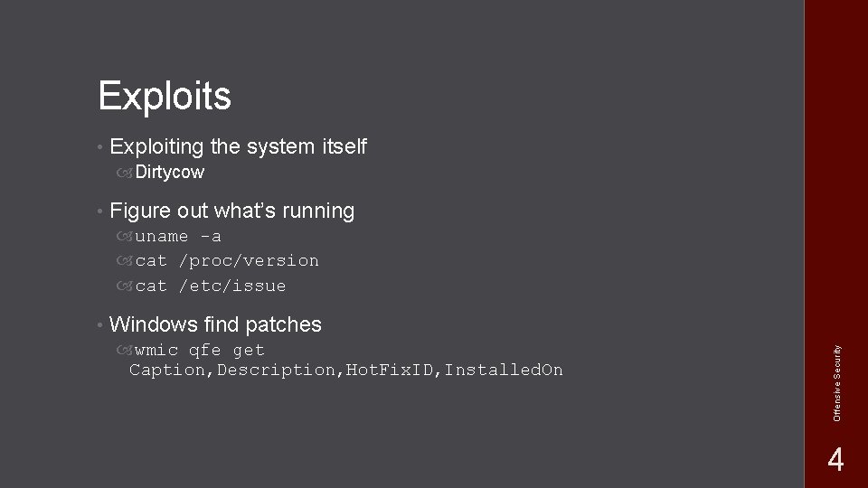
Task: Click the dot bullet beside Figure out what's running
Action: 100,211
